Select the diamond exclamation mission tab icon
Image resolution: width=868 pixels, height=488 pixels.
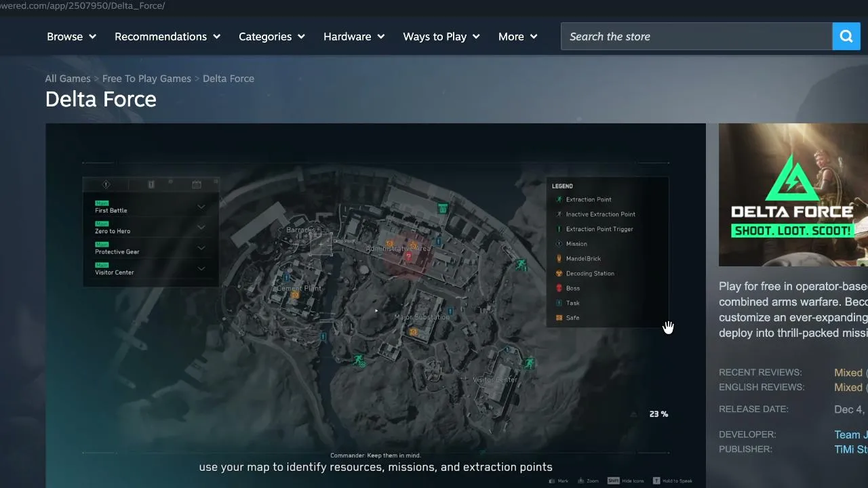point(106,184)
